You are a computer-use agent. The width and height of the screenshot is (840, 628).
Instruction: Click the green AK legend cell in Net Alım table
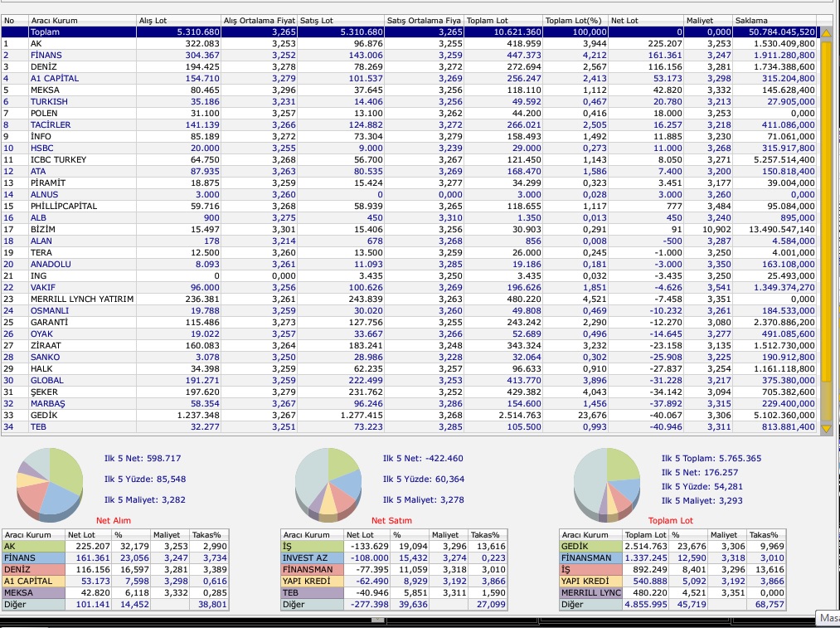34,547
